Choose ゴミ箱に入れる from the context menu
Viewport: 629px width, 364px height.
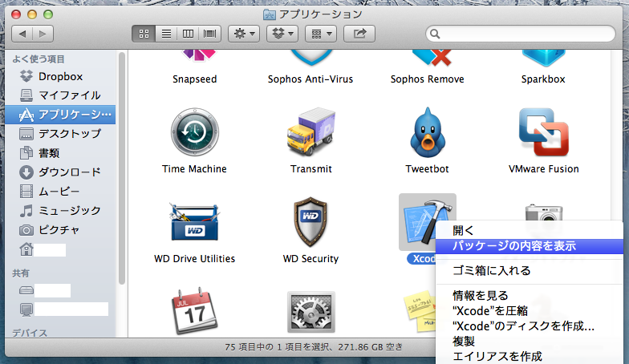530,271
